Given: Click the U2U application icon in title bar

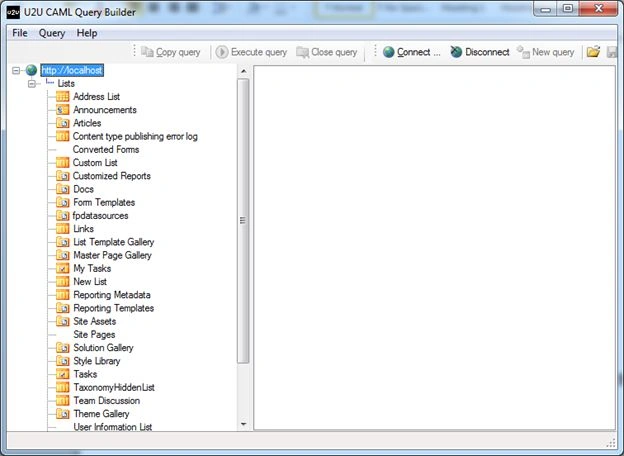Looking at the screenshot, I should pyautogui.click(x=13, y=12).
